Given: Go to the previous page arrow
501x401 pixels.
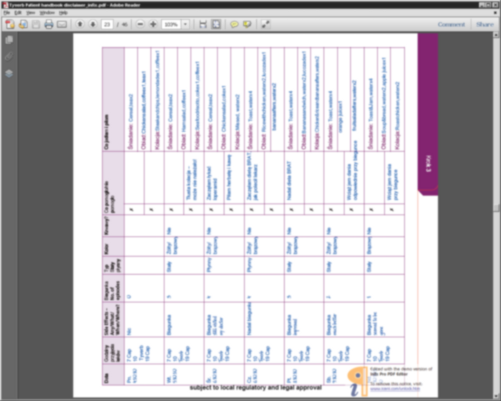Looking at the screenshot, I should (x=80, y=24).
